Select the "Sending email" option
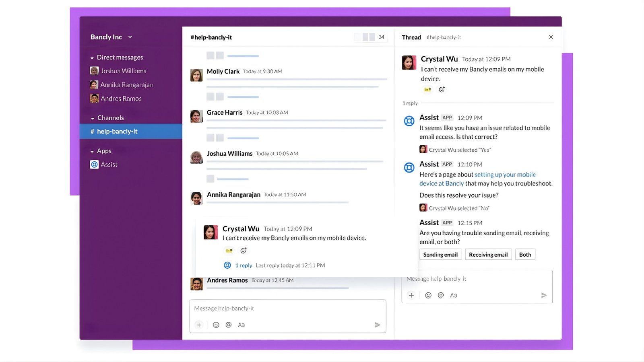This screenshot has height=362, width=644. pos(440,255)
